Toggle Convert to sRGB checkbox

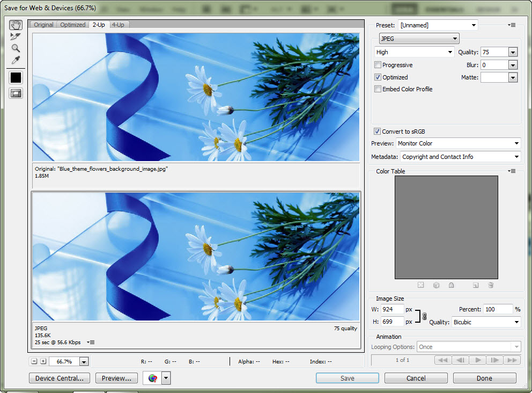[378, 132]
